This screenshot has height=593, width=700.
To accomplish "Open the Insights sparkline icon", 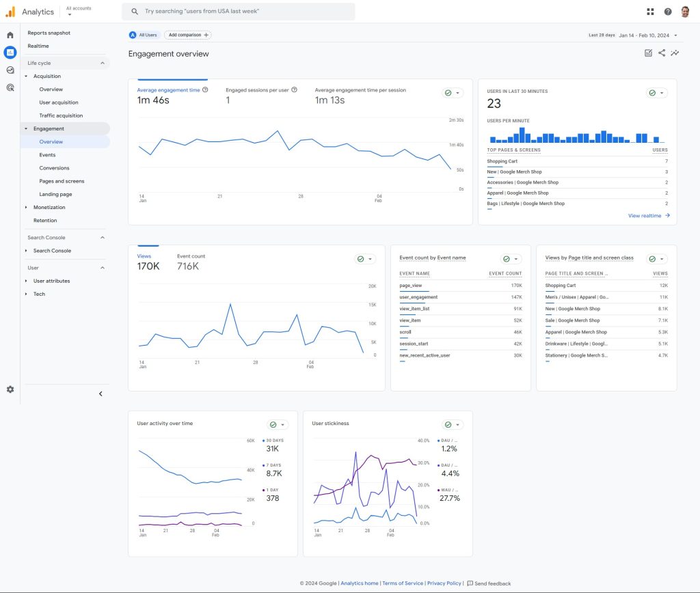I will tap(675, 53).
